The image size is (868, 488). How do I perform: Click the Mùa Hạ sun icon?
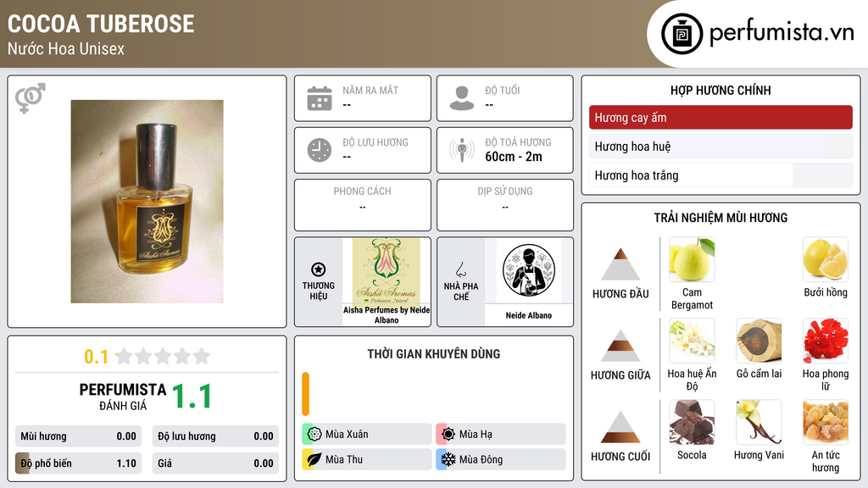point(448,435)
